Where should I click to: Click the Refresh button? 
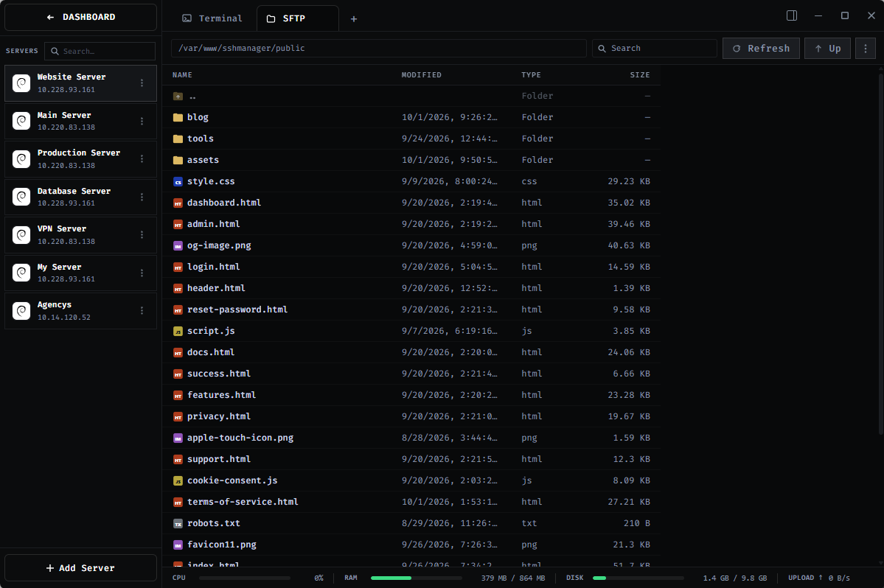point(761,49)
